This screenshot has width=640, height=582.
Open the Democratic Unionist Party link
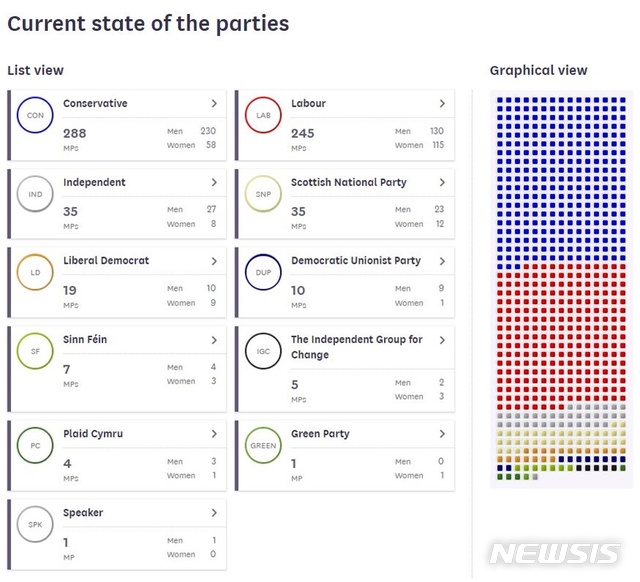[355, 261]
